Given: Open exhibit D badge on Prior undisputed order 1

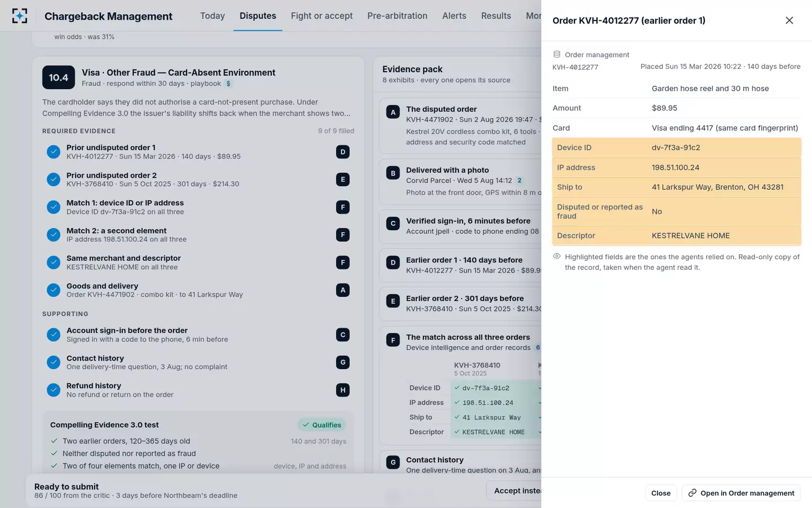Looking at the screenshot, I should click(343, 152).
